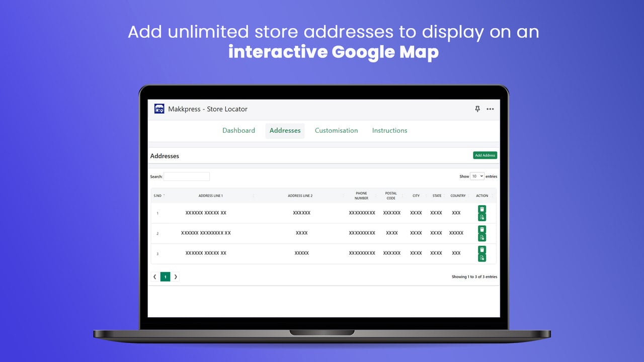
Task: Select page 1 in pagination
Action: pos(165,277)
